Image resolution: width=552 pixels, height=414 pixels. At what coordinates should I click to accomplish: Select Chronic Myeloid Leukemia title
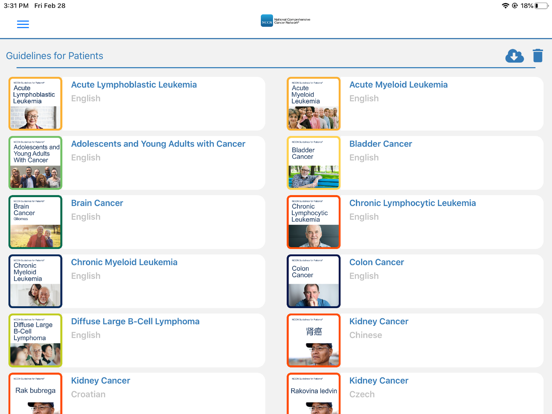click(124, 262)
